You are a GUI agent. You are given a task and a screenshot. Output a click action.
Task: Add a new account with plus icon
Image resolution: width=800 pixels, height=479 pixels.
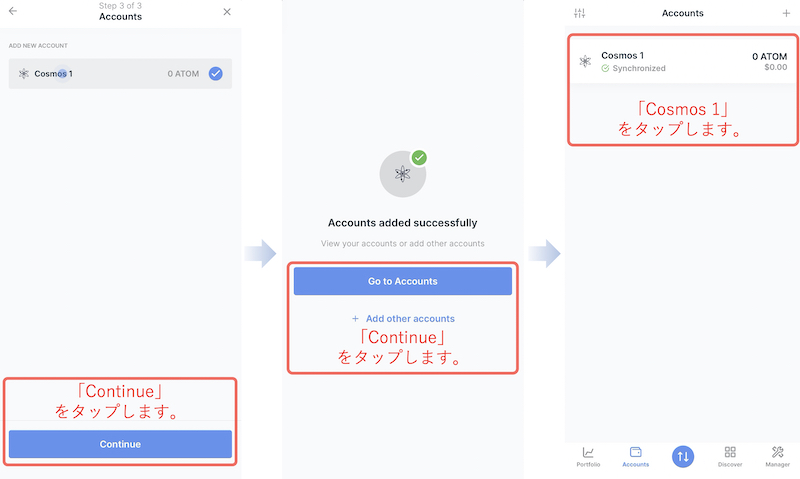tap(786, 13)
